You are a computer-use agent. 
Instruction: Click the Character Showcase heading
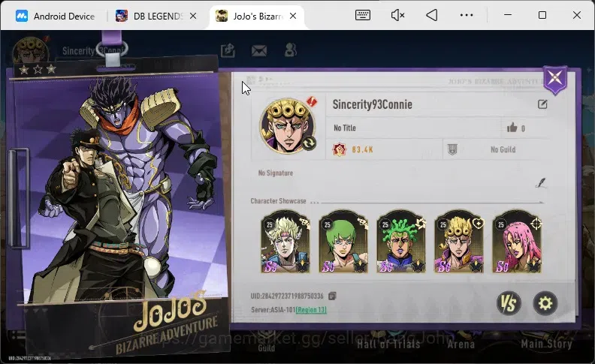pos(278,201)
